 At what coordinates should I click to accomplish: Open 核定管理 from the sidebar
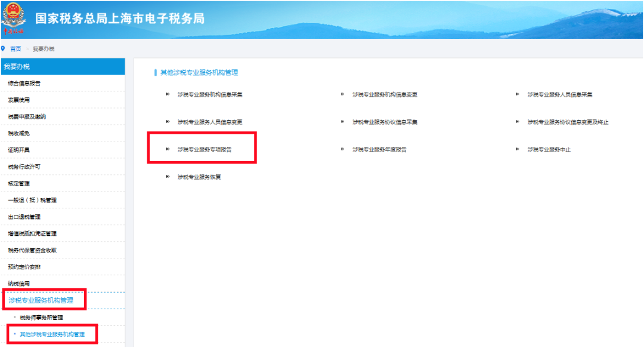tap(63, 183)
